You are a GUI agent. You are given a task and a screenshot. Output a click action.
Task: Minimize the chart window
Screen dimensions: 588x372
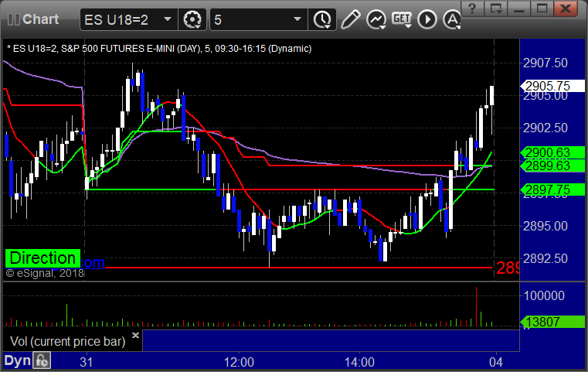519,9
